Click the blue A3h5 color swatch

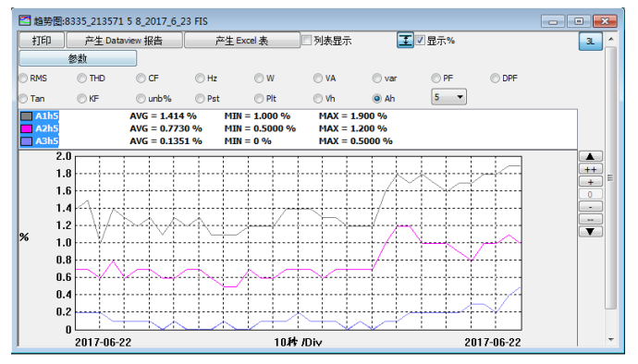[27, 141]
